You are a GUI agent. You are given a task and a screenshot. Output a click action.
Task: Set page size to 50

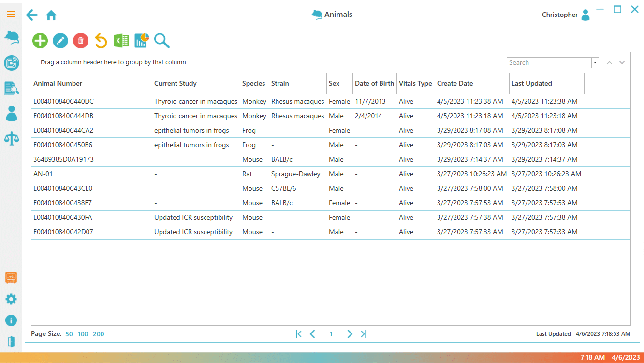[69, 334]
